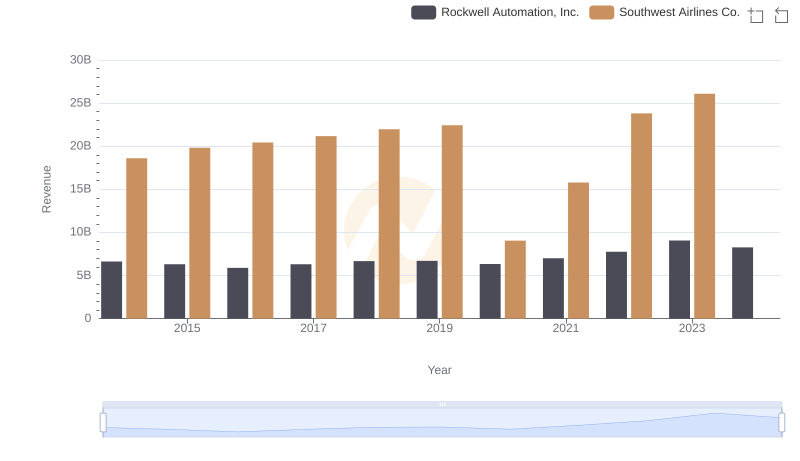This screenshot has height=461, width=800.
Task: Click the 10B y-axis label
Action: click(81, 232)
